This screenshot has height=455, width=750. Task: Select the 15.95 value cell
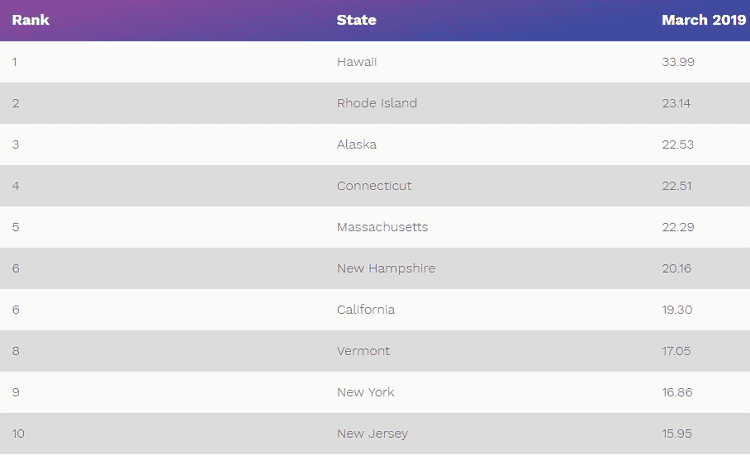click(x=677, y=433)
